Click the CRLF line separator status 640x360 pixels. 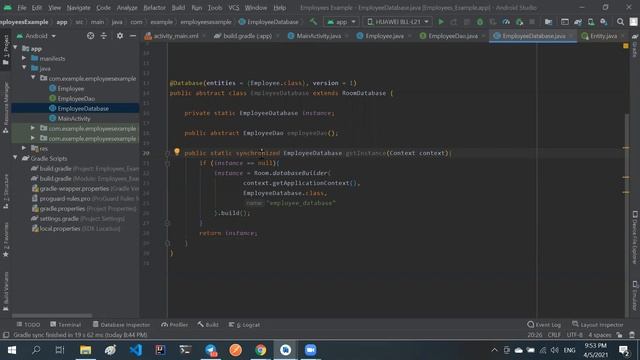[554, 335]
